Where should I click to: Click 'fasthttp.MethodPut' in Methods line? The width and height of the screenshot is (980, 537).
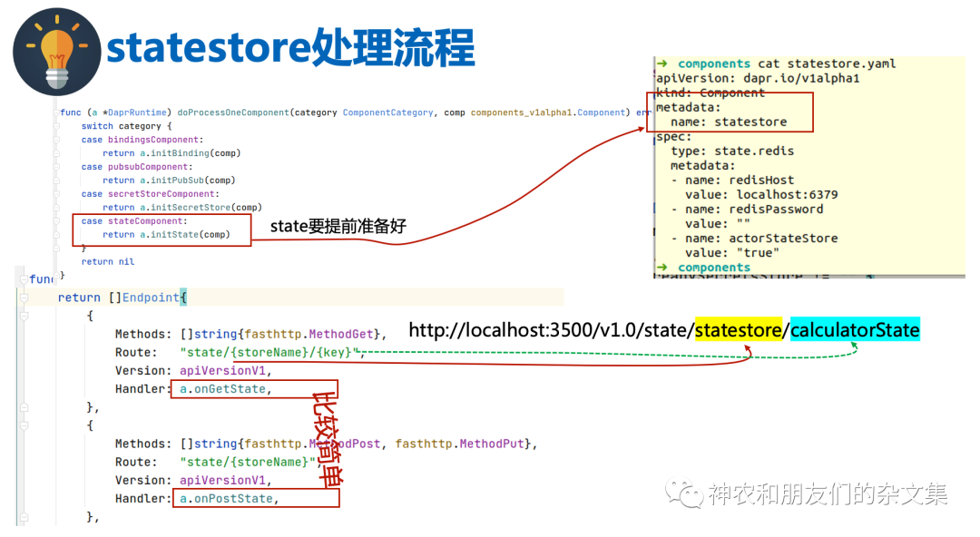coord(459,444)
